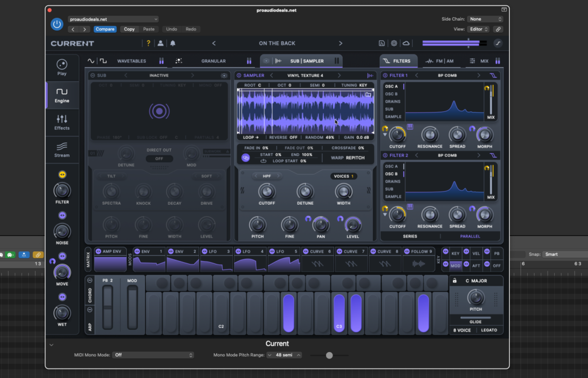Select the granular dots icon
This screenshot has height=378, width=588.
179,61
